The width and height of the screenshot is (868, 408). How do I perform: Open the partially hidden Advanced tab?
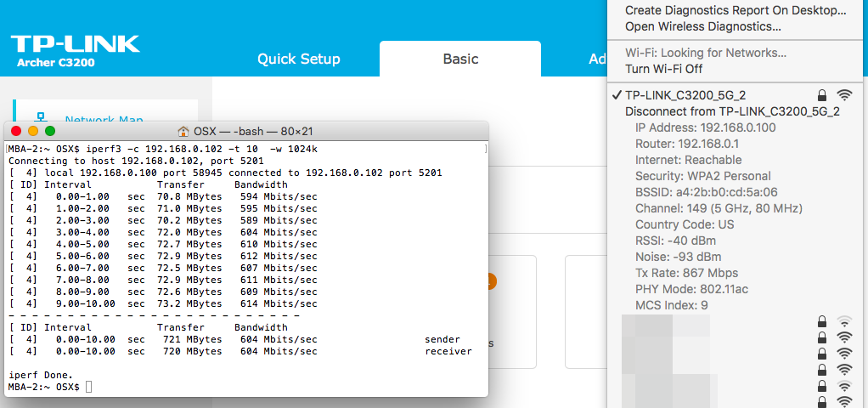click(596, 59)
